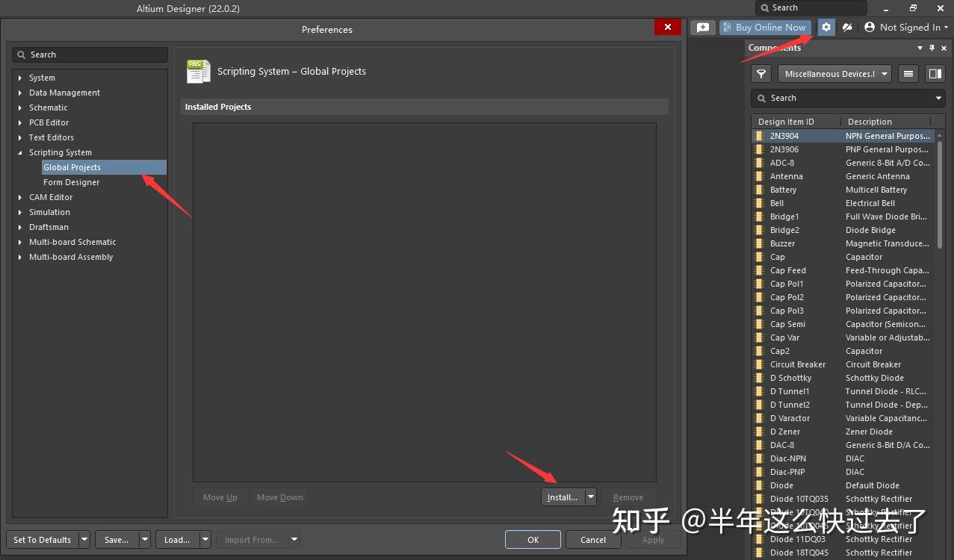Open the Components panel hamburger menu
The image size is (954, 560).
point(908,74)
